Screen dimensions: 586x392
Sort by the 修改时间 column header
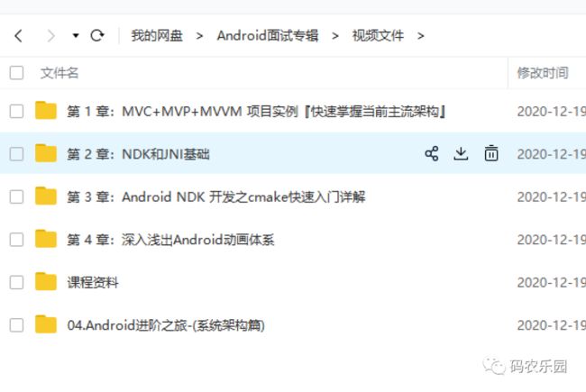(543, 73)
